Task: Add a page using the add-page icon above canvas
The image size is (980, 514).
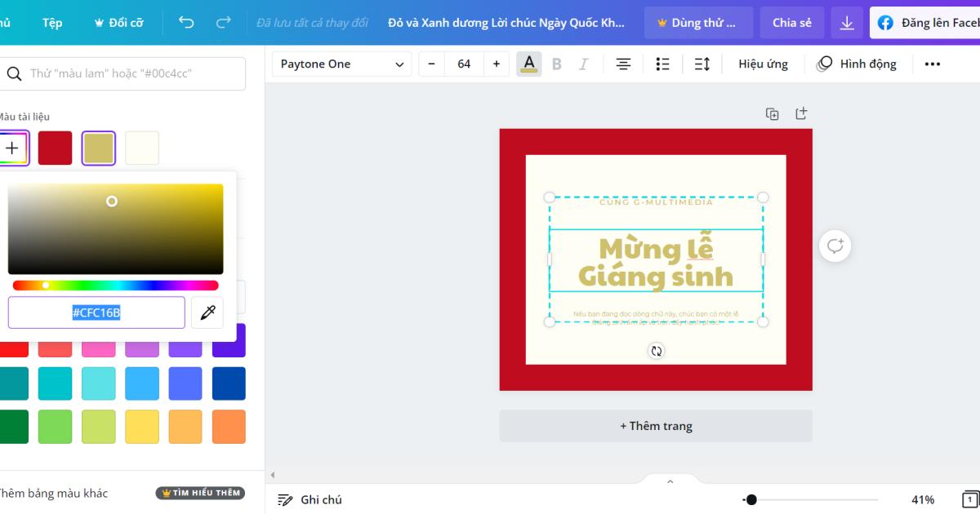Action: 801,113
